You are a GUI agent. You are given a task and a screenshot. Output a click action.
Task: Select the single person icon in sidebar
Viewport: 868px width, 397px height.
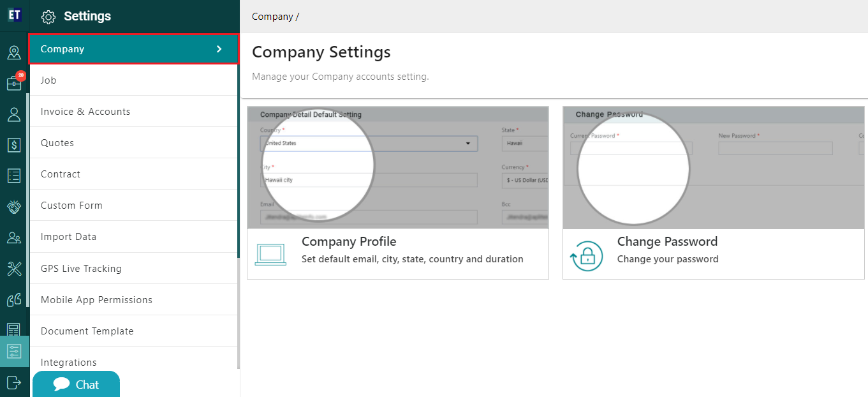click(x=14, y=114)
